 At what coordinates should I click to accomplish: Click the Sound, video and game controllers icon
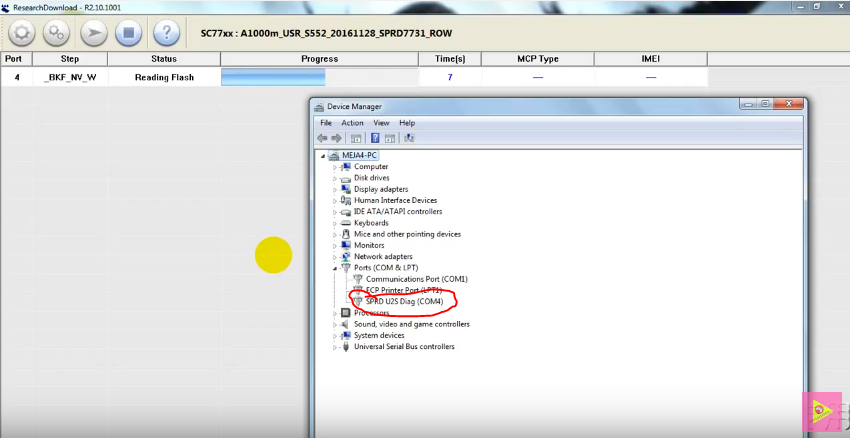pos(346,324)
